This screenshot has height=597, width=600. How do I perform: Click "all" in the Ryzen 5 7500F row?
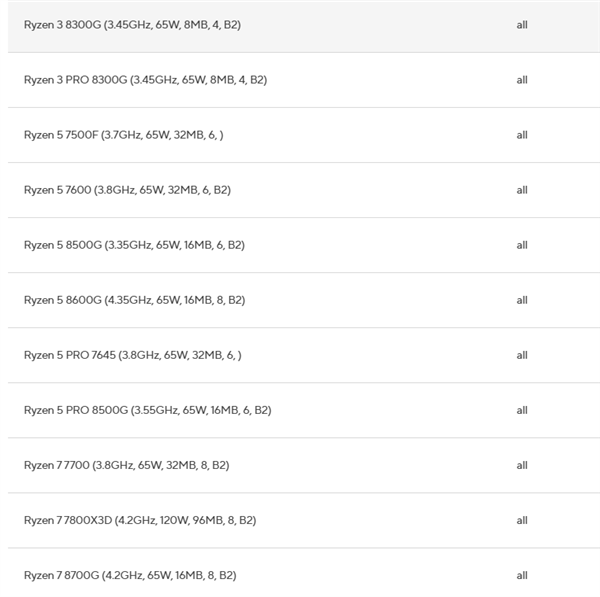[x=522, y=135]
